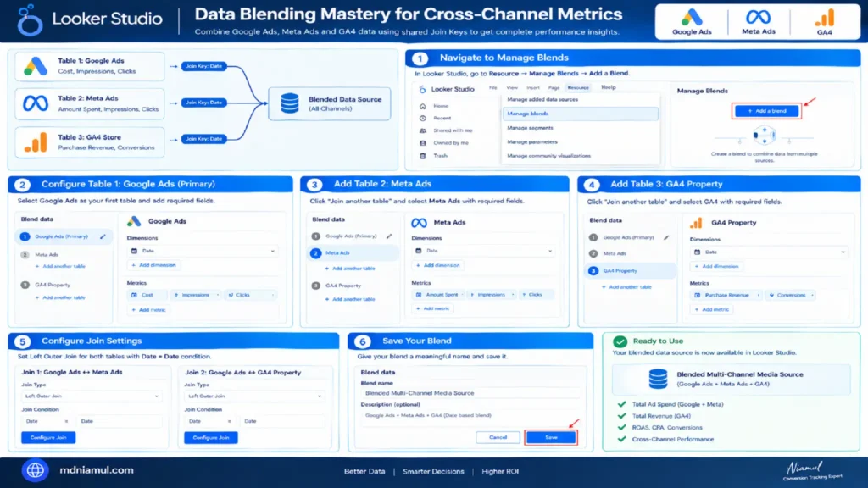The image size is (868, 488).
Task: Click the Meta Ads icon in top-right card
Action: [758, 17]
